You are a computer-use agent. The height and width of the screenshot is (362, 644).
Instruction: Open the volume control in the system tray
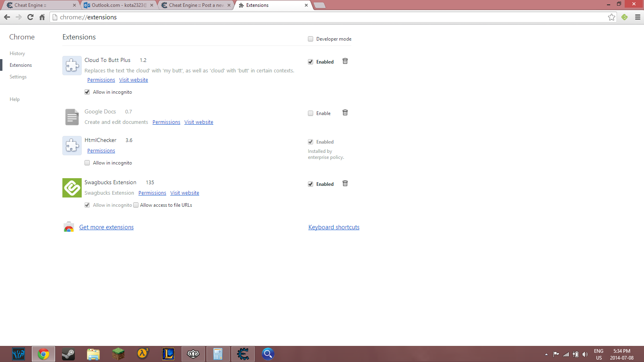[586, 354]
